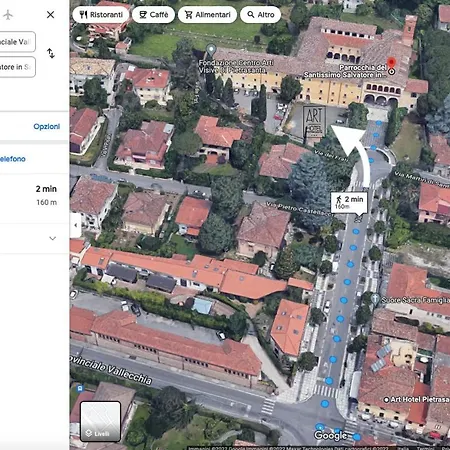Click the Suore Sacra Famiglia place marker
Image resolution: width=450 pixels, height=450 pixels.
(375, 298)
